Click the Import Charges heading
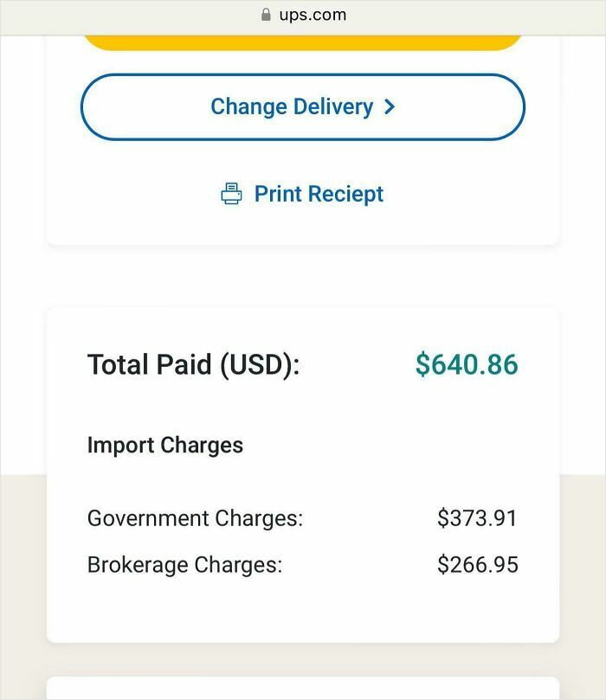 click(x=164, y=445)
